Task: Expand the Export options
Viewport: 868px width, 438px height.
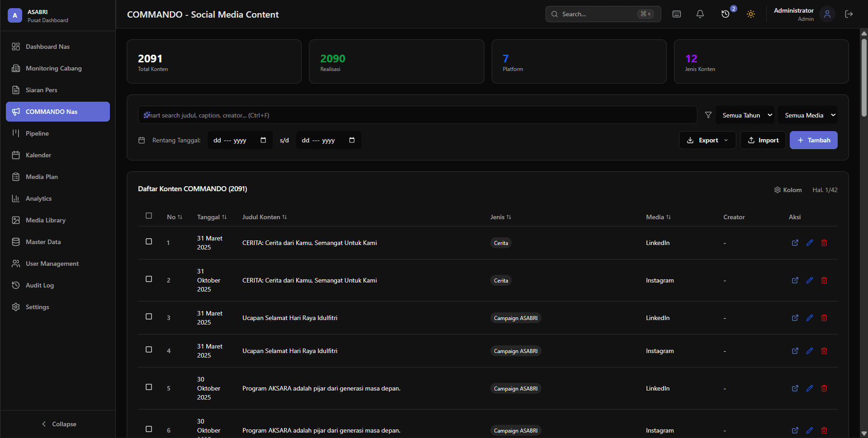Action: click(707, 140)
